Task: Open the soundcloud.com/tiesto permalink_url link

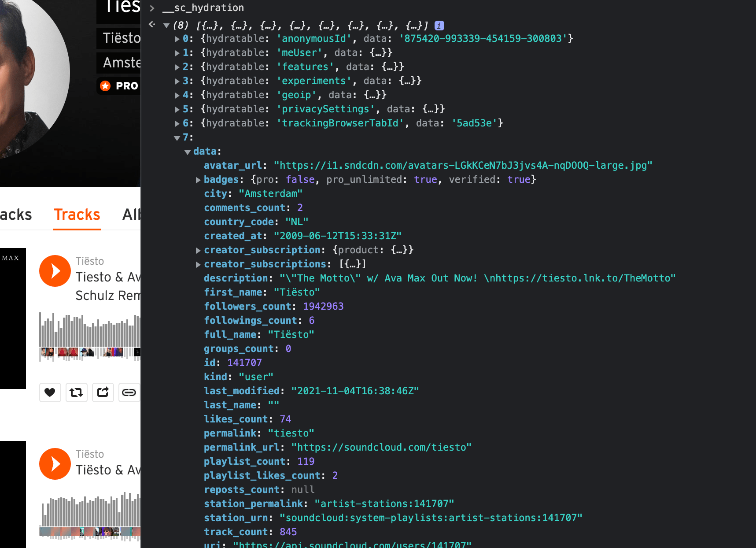Action: [x=380, y=447]
